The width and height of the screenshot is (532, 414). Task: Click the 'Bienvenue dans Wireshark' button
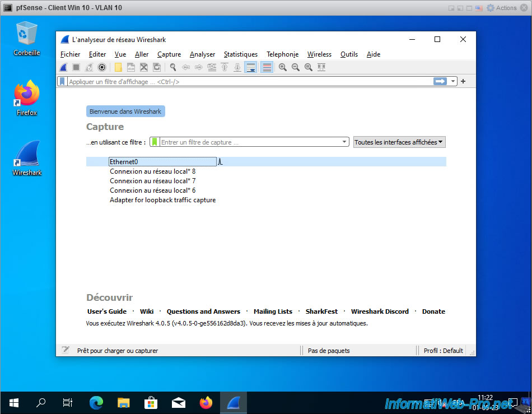125,111
